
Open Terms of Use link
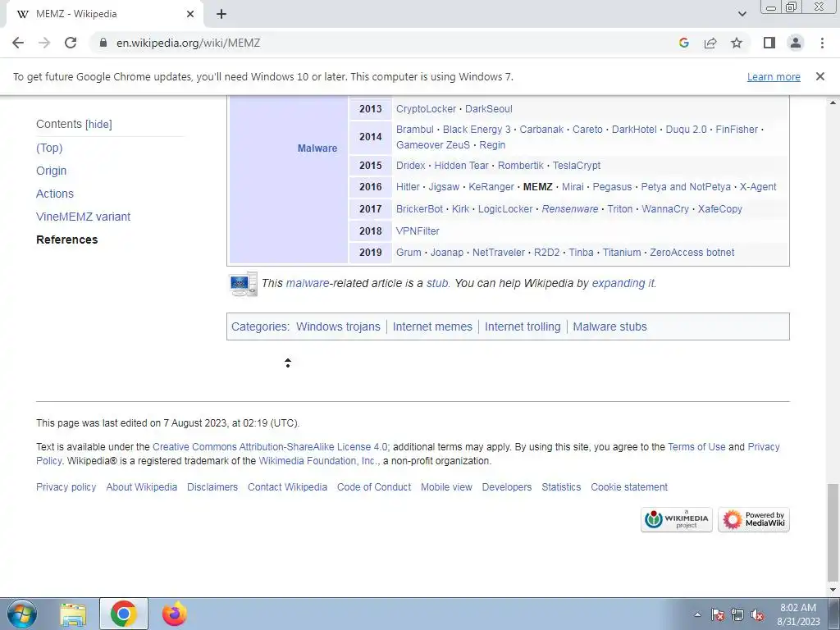[x=696, y=447]
